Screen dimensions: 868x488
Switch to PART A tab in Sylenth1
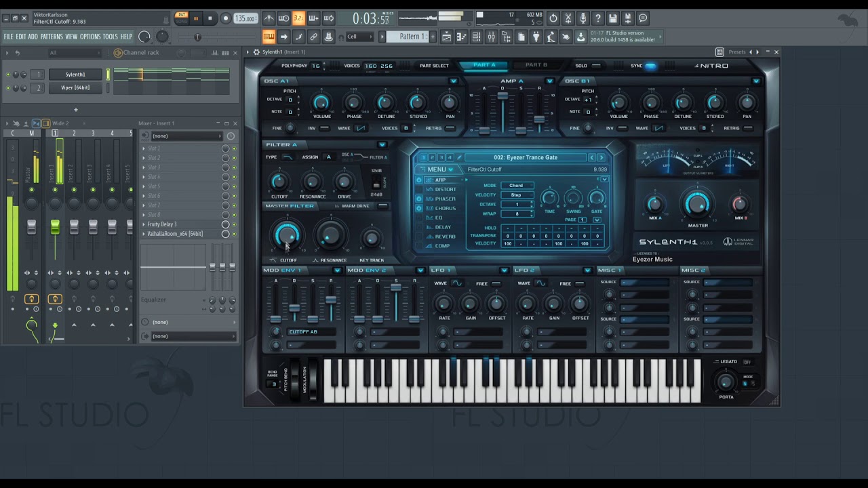[484, 65]
